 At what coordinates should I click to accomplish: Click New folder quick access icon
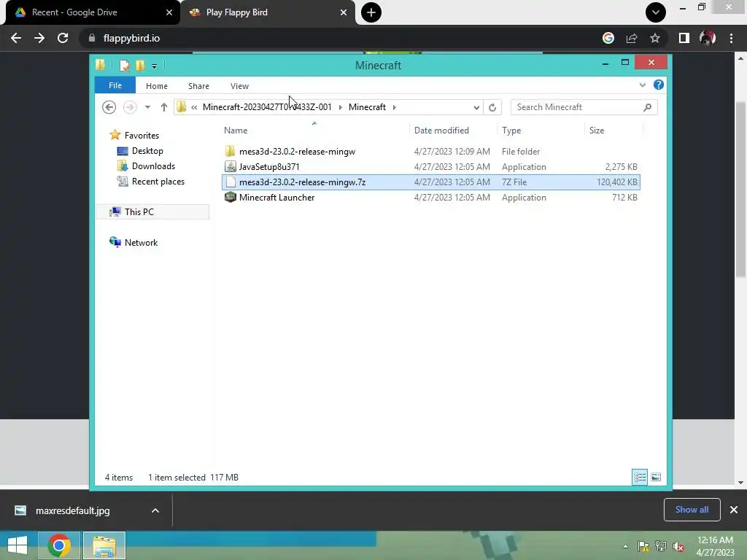tap(140, 65)
